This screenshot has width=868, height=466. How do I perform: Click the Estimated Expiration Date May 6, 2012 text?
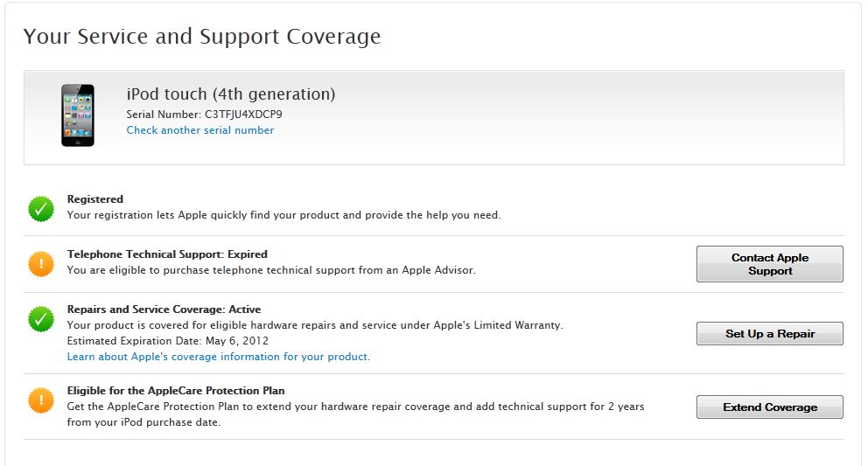[x=167, y=341]
